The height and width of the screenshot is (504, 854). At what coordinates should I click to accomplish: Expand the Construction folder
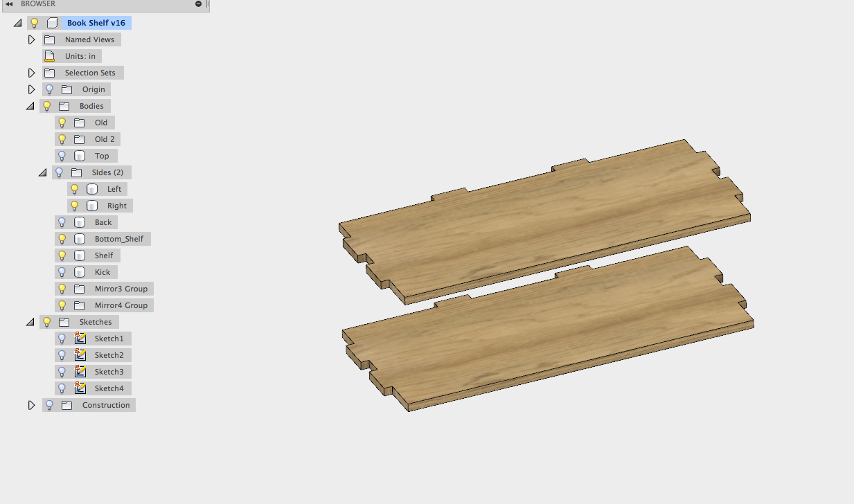(x=31, y=405)
